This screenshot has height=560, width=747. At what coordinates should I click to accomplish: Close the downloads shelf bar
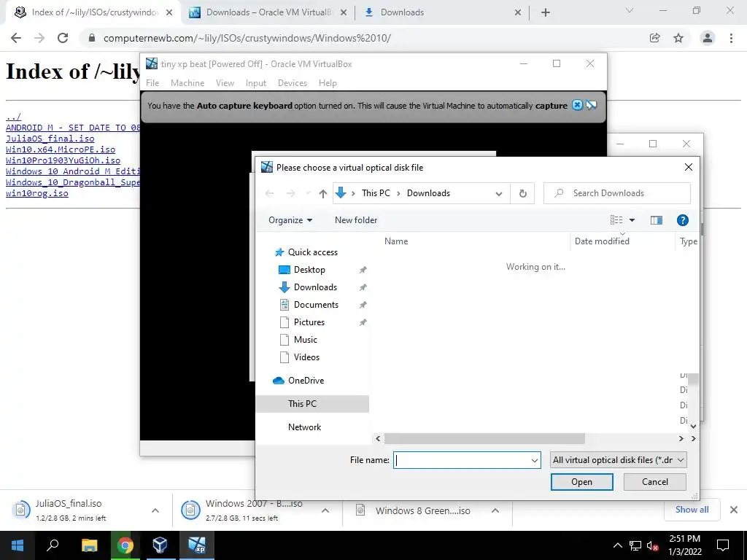coord(734,510)
